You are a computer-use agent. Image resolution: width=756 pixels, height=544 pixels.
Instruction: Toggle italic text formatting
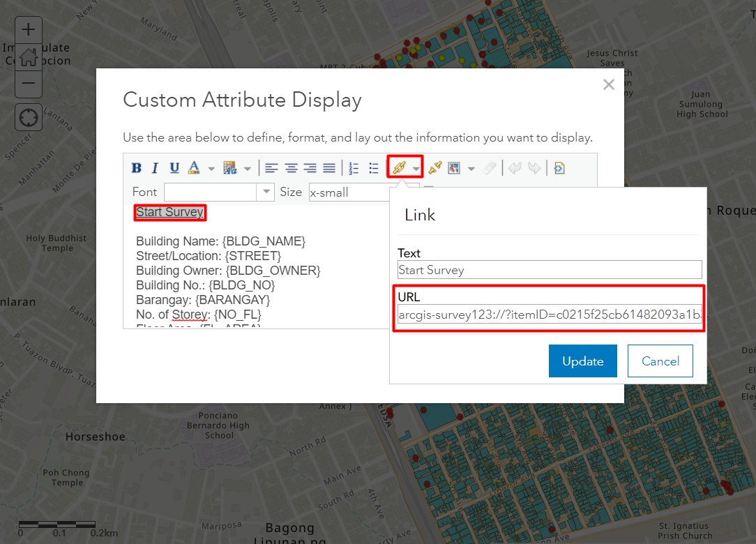tap(156, 168)
